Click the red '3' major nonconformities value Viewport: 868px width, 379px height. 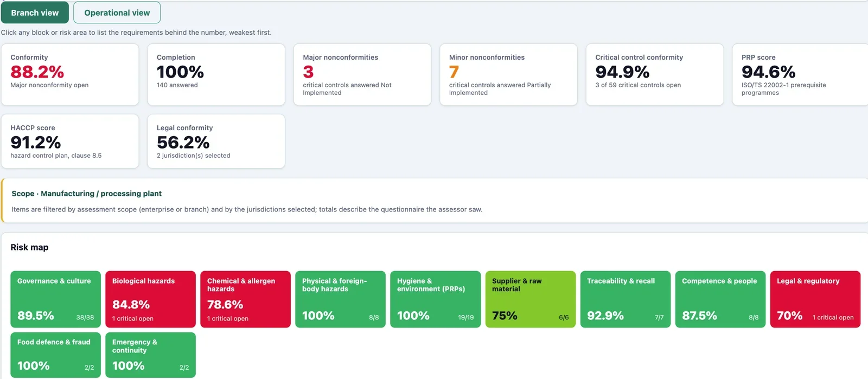pos(308,72)
